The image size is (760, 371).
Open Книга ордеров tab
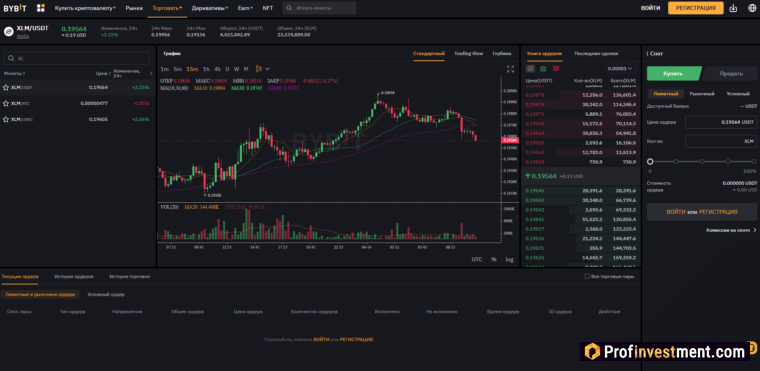click(x=544, y=53)
